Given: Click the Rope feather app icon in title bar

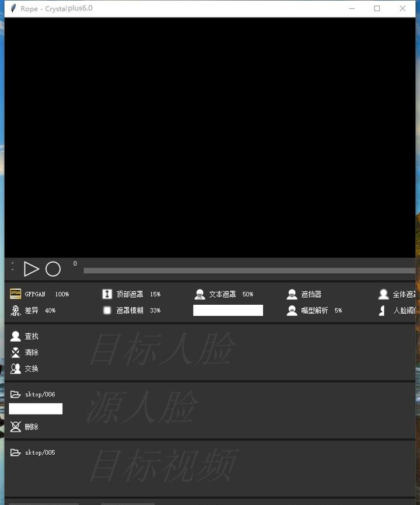Looking at the screenshot, I should (13, 8).
